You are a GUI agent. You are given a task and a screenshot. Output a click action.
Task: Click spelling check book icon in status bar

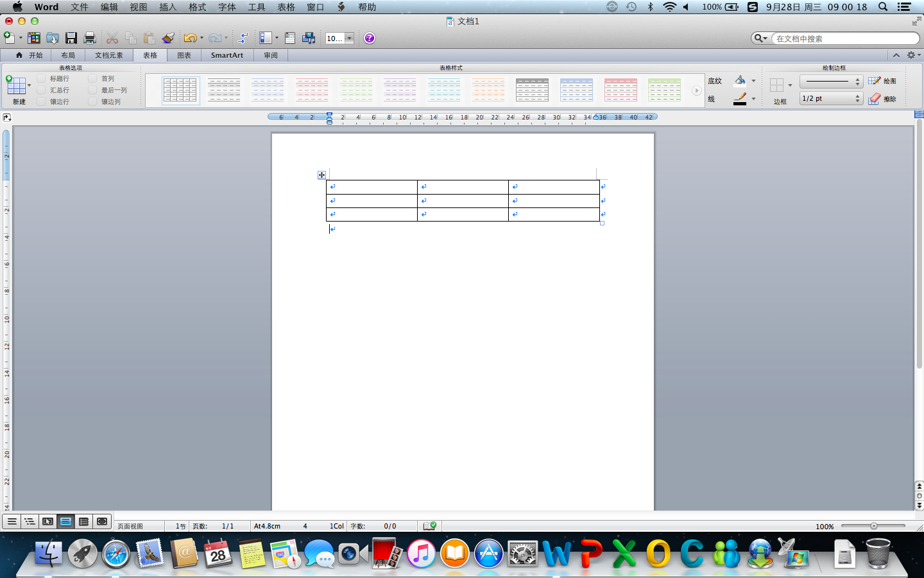point(430,526)
